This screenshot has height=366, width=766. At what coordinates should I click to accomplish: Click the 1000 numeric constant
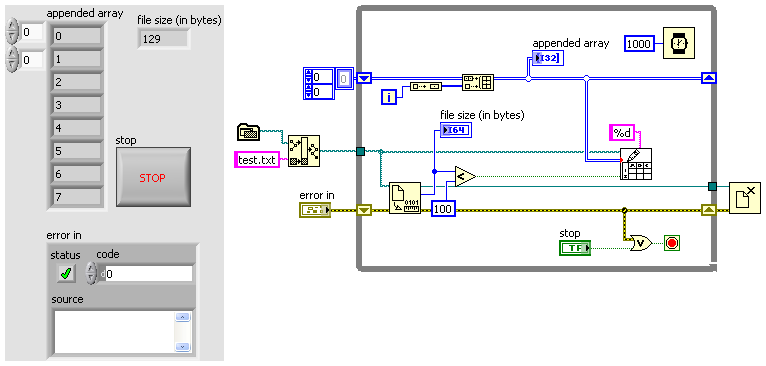(x=638, y=44)
